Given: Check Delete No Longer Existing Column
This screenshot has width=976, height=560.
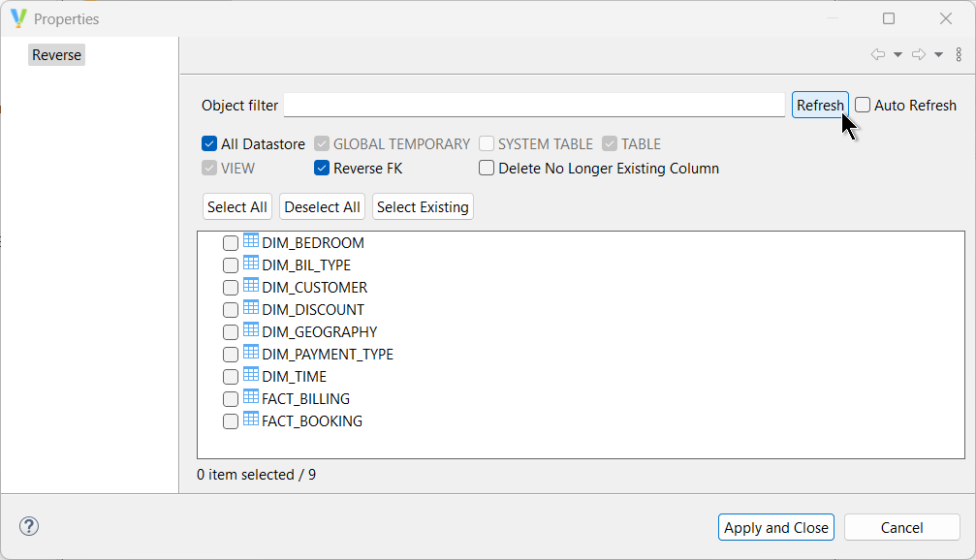Looking at the screenshot, I should [x=487, y=169].
